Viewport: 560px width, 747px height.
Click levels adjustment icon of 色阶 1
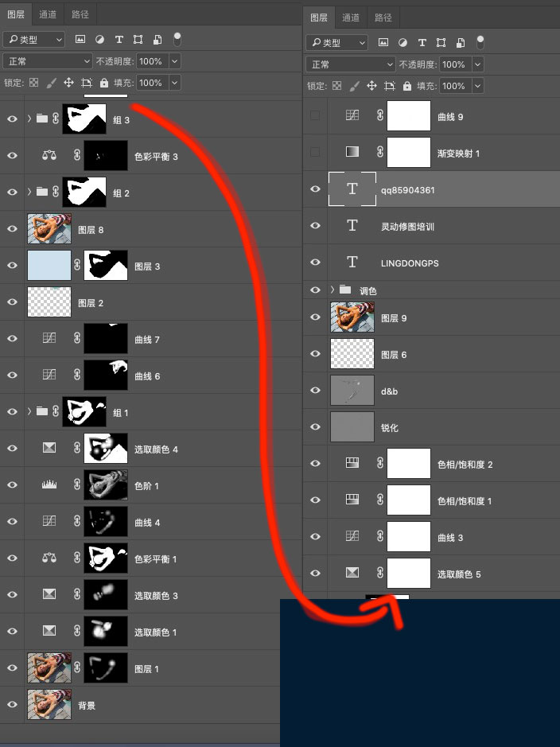(49, 484)
